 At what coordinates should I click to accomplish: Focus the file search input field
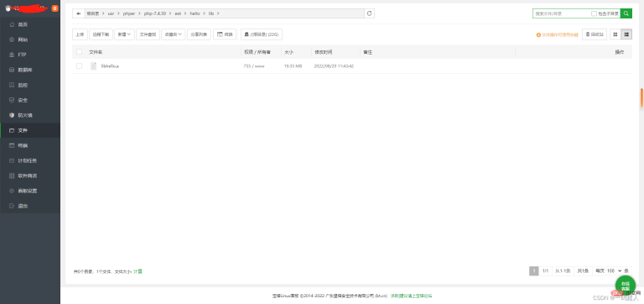pos(562,13)
